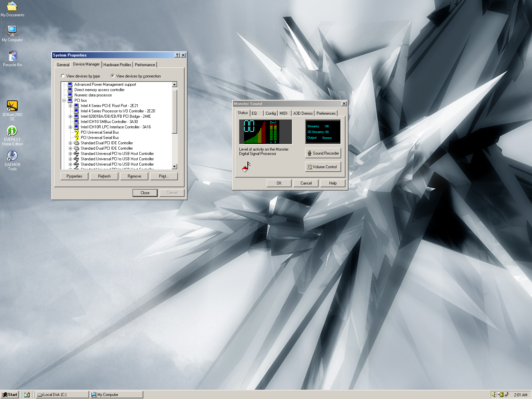
Task: Open the 3DMark2001 SE desktop shortcut
Action: tap(12, 106)
